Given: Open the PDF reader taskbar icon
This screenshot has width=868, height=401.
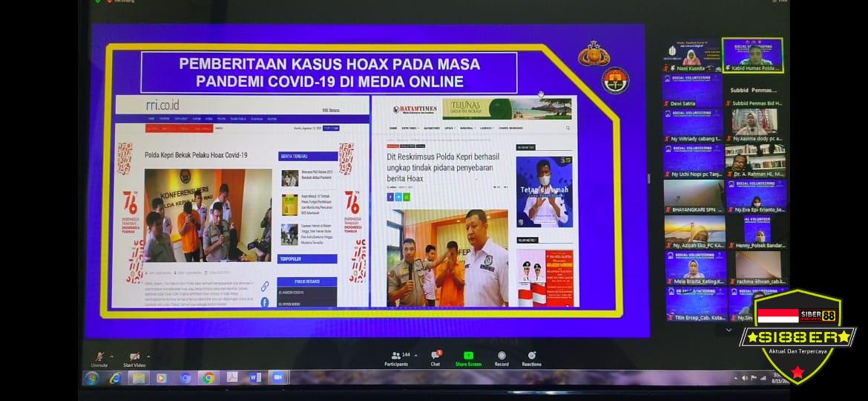Looking at the screenshot, I should tap(232, 378).
